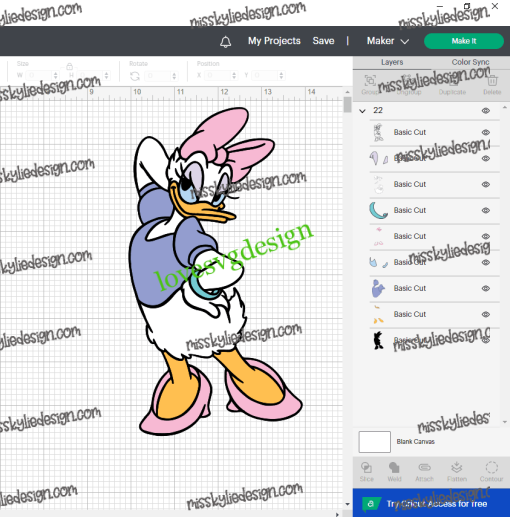The image size is (510, 517).
Task: Hide the first Basic Cut layer
Action: [x=486, y=132]
